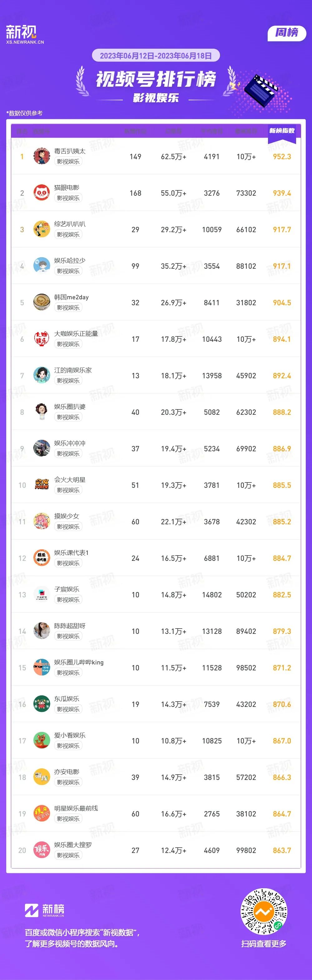
Task: Open the 娱乐哈拉少 account name
Action: (70, 261)
